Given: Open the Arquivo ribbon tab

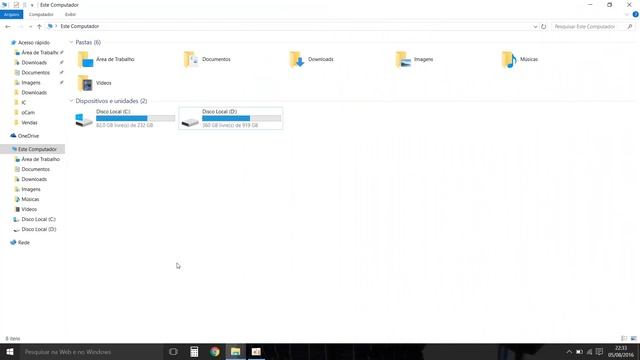Looking at the screenshot, I should pyautogui.click(x=11, y=14).
